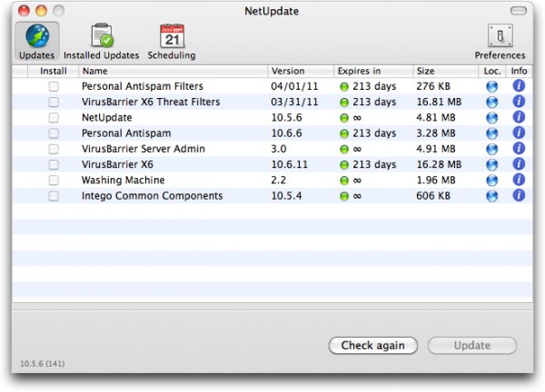Image resolution: width=545 pixels, height=392 pixels.
Task: Select the Intego Common Components name
Action: click(152, 196)
